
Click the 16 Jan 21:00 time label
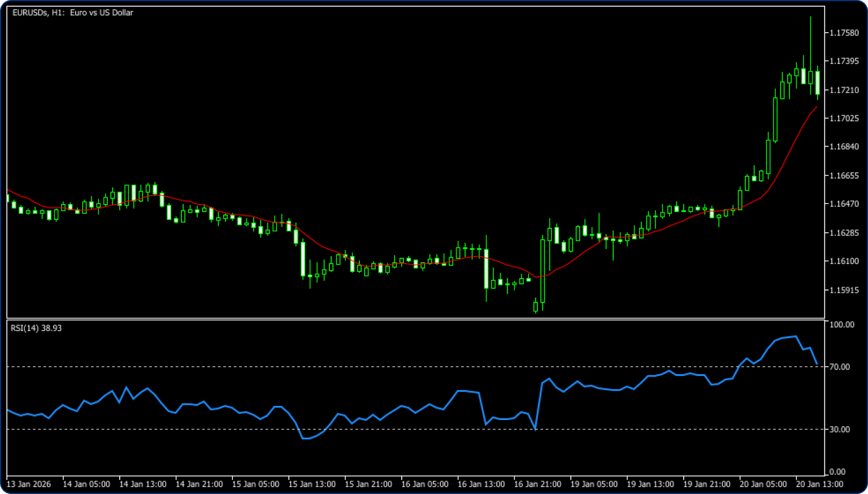click(537, 484)
